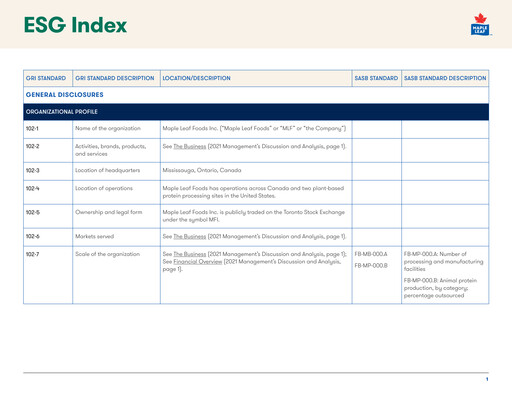Screen dimensions: 512x396
Task: Click SASB code FB-MP-000.B in SASB STANDARD column
Action: pos(371,266)
